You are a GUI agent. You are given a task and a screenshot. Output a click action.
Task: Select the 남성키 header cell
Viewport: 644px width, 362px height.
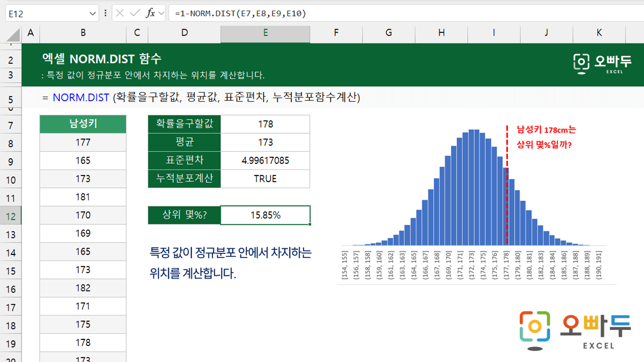[83, 124]
